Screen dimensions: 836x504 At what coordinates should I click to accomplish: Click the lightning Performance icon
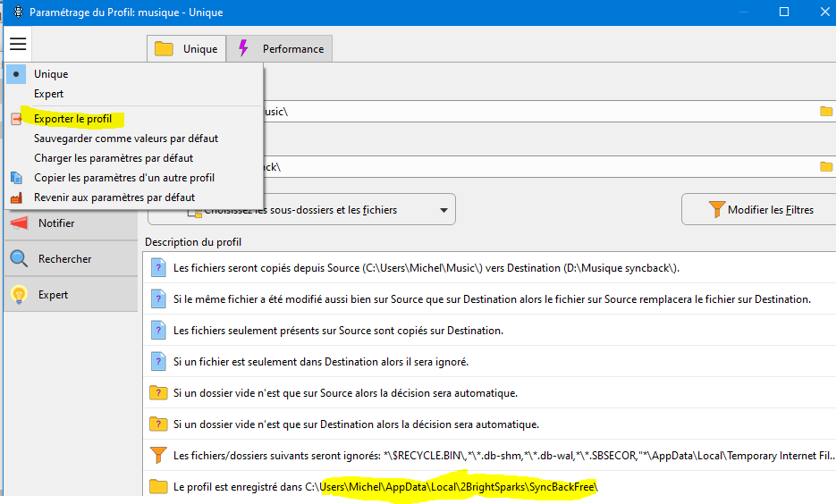[x=243, y=48]
